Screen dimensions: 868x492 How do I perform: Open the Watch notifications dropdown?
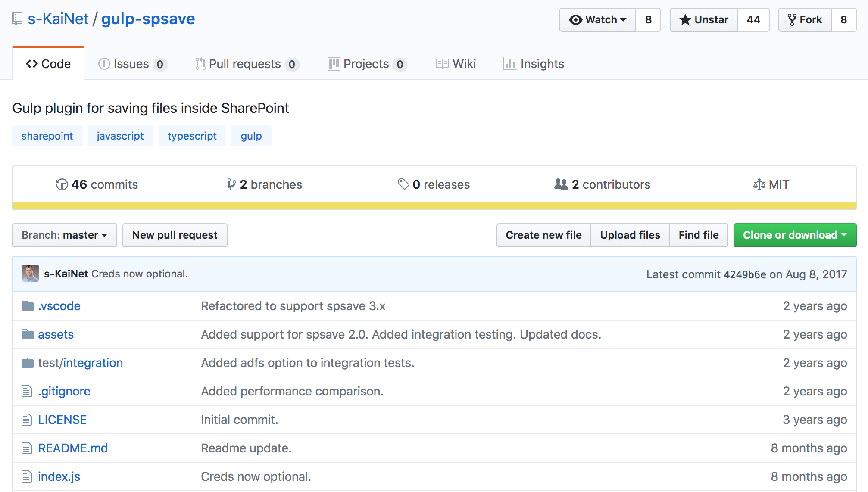point(598,20)
